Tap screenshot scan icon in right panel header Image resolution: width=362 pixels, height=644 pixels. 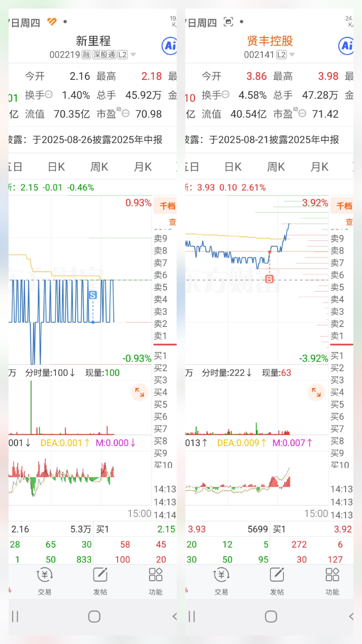[x=228, y=22]
